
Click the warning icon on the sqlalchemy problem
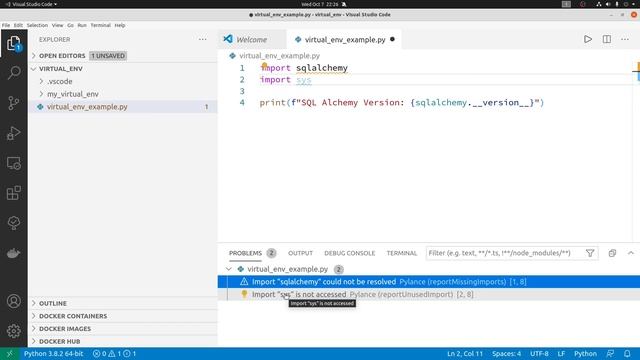[244, 282]
